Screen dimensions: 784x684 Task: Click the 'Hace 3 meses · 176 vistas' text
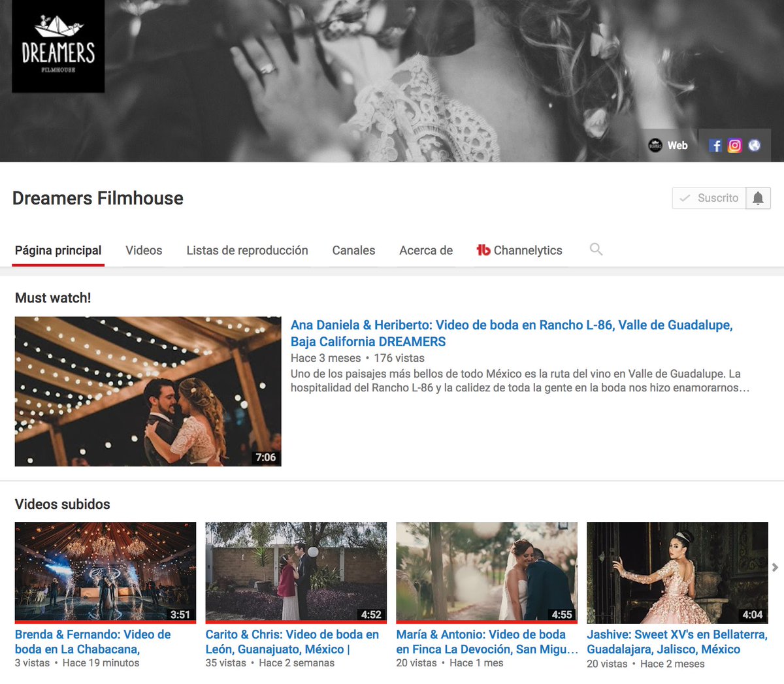click(x=357, y=358)
